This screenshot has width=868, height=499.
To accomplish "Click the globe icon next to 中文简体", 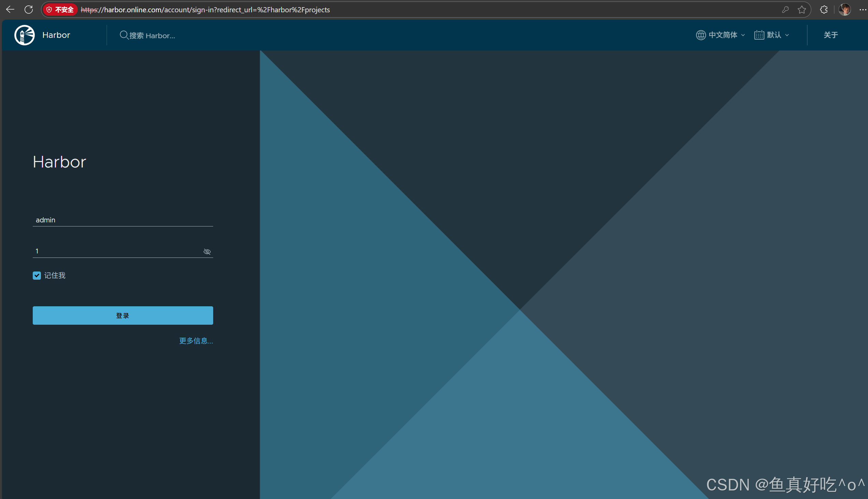I will [x=700, y=34].
